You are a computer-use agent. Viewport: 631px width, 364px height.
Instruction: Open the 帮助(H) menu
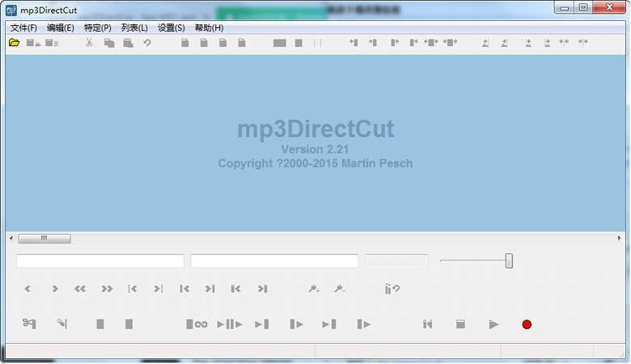coord(210,28)
